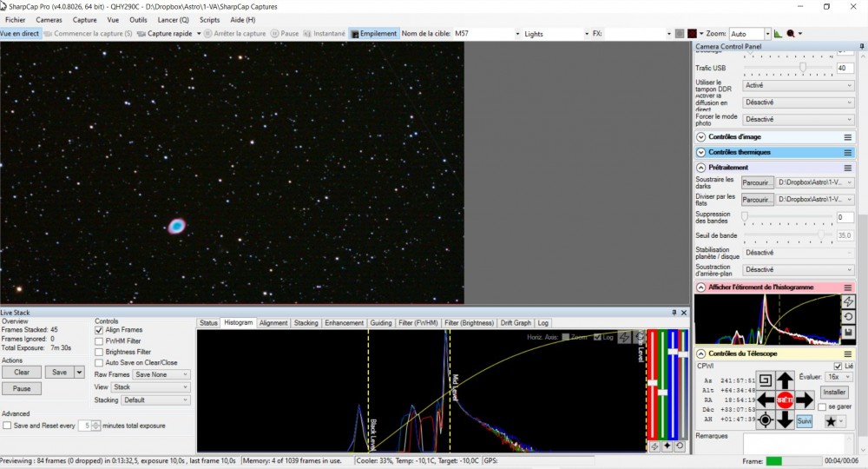Toggle the Align Frames checkbox
This screenshot has height=469, width=868.
coord(99,330)
